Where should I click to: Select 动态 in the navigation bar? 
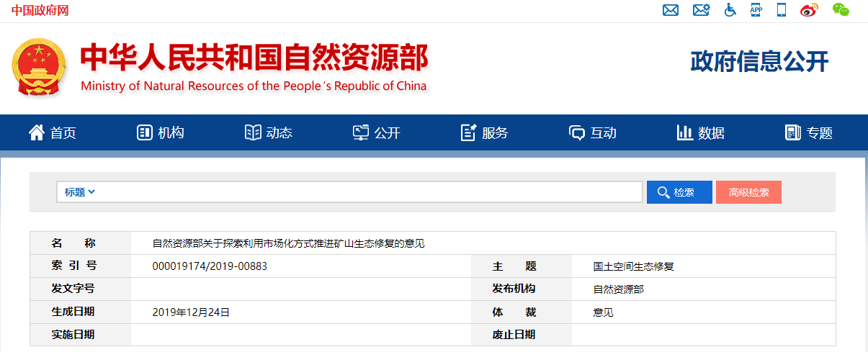(x=269, y=133)
